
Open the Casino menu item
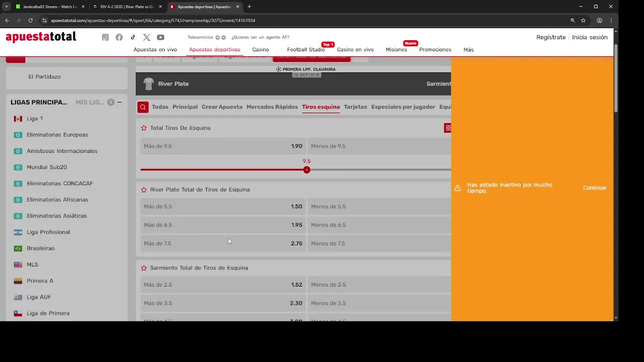261,50
